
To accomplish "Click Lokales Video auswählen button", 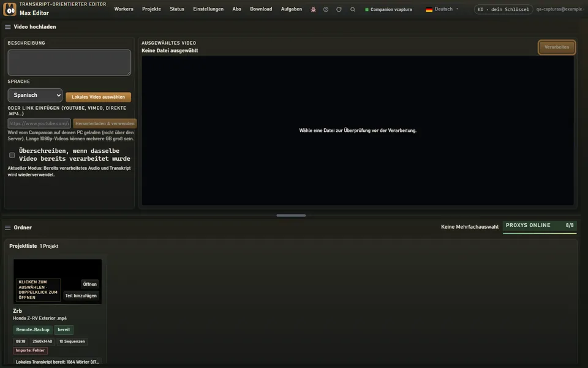I will click(98, 97).
